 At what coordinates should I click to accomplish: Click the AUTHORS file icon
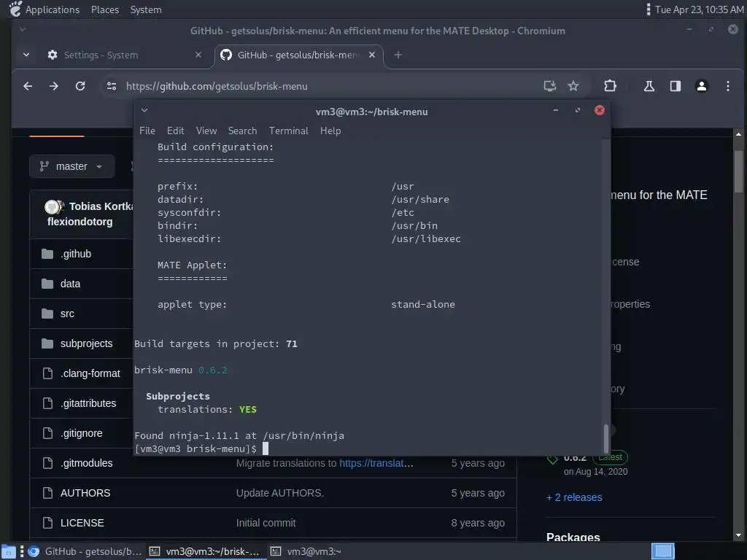(47, 493)
